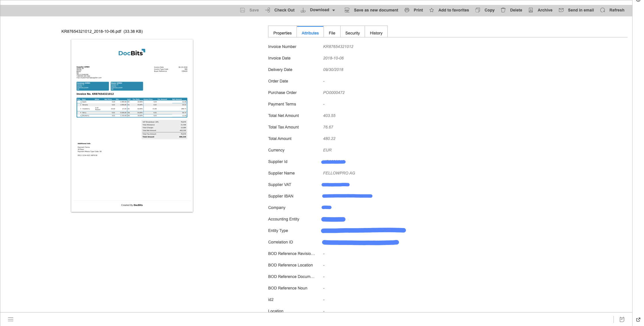Image resolution: width=644 pixels, height=326 pixels.
Task: Click the Payment Terms label
Action: tap(282, 104)
